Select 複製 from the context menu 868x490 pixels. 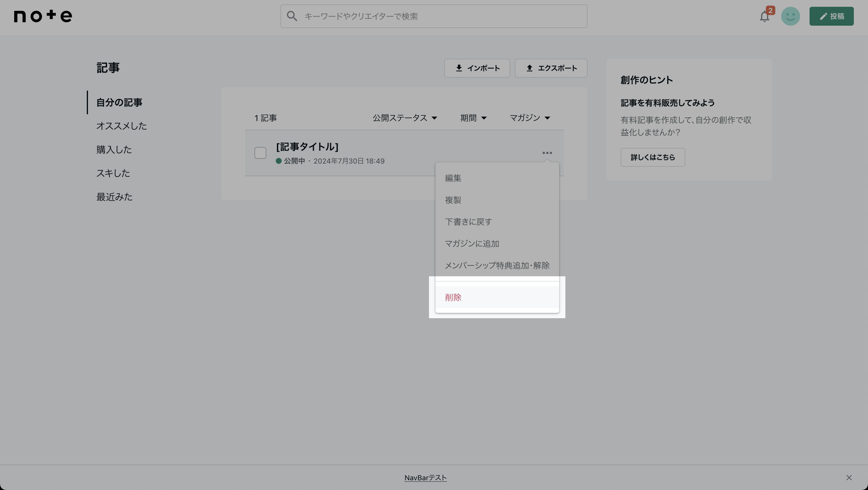coord(497,200)
